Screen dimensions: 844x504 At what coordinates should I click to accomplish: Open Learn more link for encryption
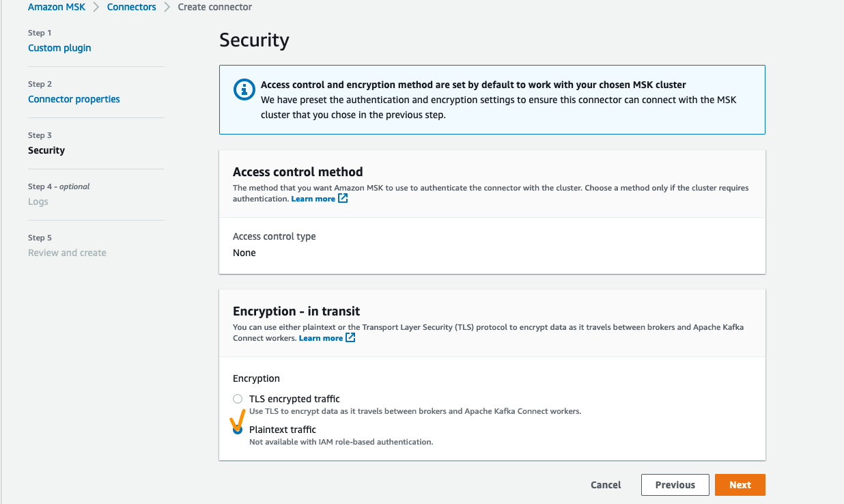pos(320,338)
